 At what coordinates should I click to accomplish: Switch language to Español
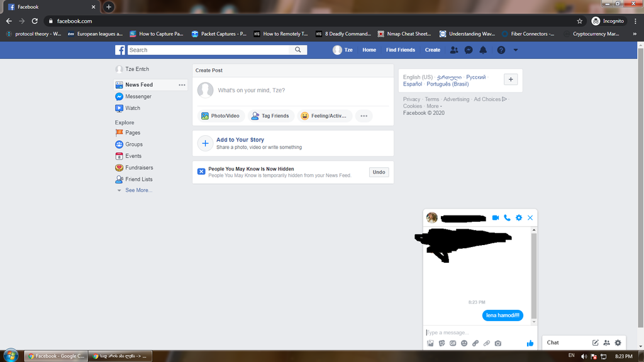pyautogui.click(x=413, y=84)
